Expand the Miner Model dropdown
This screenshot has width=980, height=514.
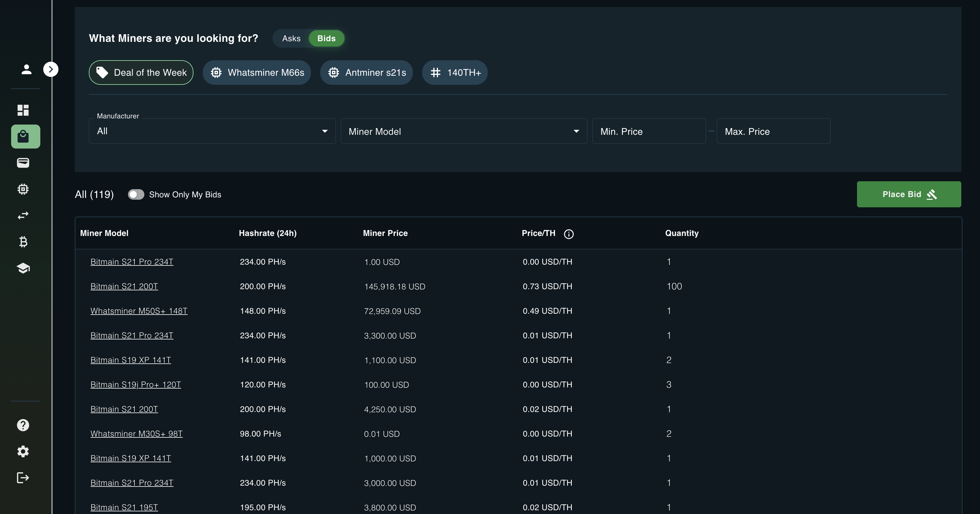pyautogui.click(x=463, y=131)
